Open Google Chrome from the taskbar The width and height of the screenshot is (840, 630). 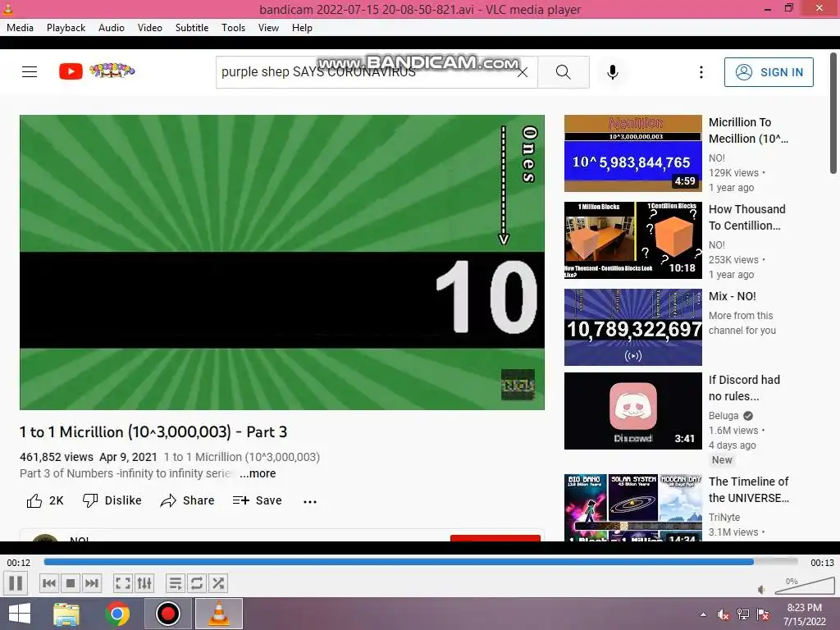[117, 614]
